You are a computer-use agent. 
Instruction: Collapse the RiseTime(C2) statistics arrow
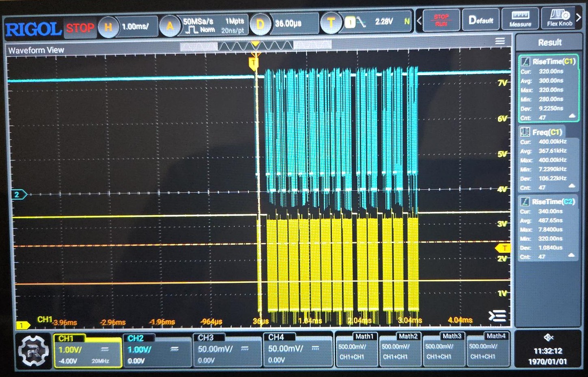click(572, 255)
